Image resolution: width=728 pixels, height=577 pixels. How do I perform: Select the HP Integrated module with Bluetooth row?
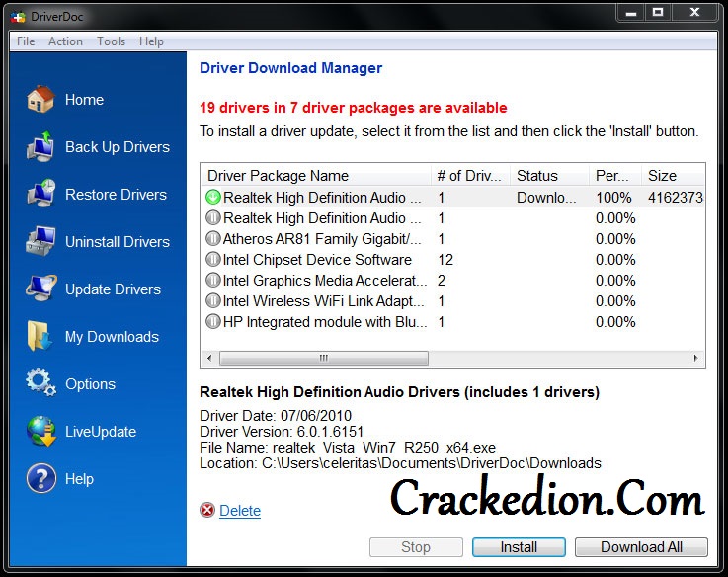pyautogui.click(x=452, y=321)
